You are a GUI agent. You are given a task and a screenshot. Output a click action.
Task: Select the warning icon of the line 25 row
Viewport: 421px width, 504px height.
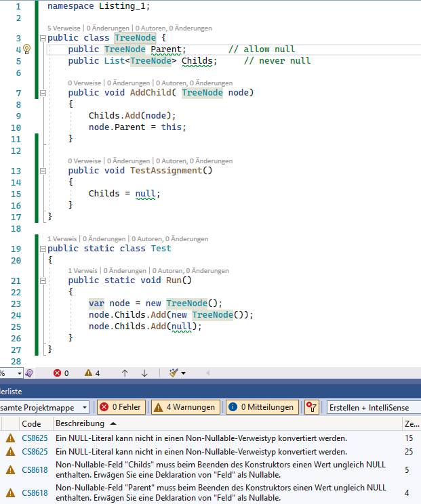[11, 452]
